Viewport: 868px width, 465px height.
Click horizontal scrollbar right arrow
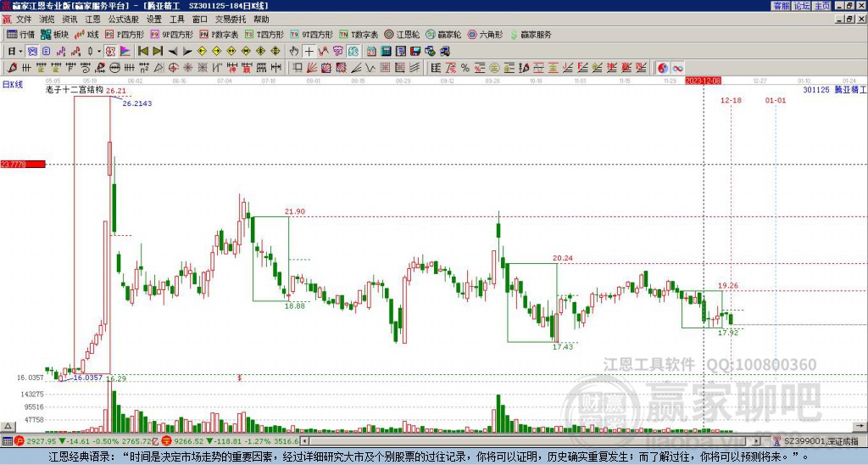pyautogui.click(x=757, y=441)
